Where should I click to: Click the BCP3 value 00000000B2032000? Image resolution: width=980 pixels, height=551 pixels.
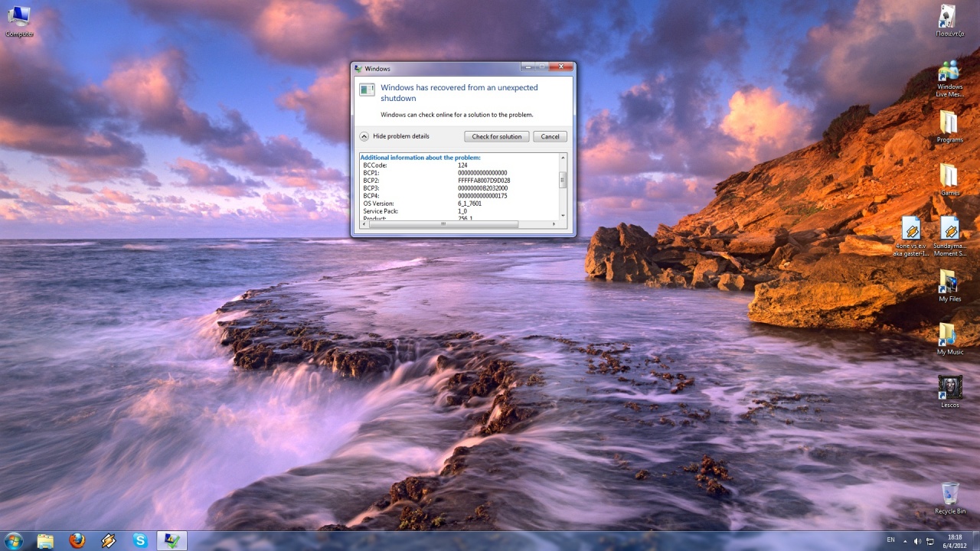coord(482,188)
